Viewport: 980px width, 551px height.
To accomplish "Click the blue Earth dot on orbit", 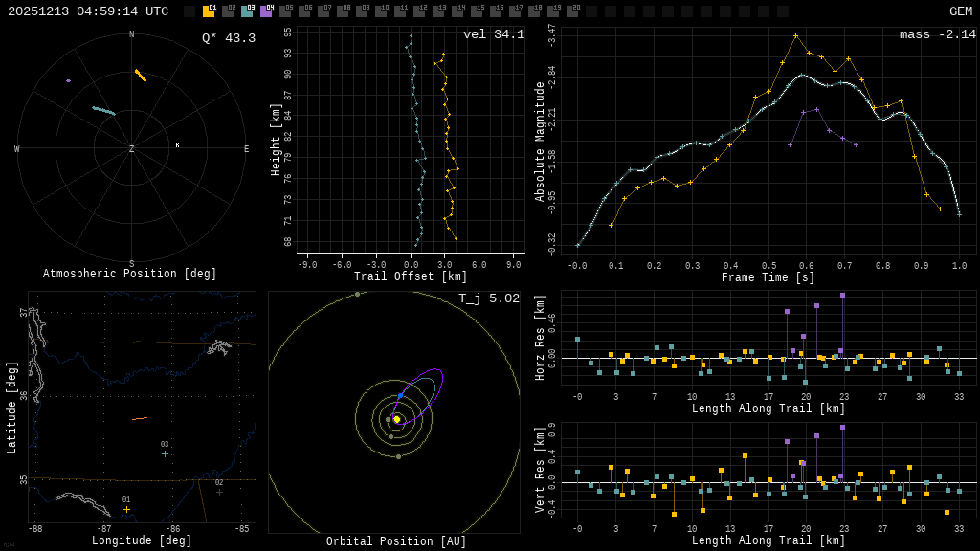I will pos(400,395).
